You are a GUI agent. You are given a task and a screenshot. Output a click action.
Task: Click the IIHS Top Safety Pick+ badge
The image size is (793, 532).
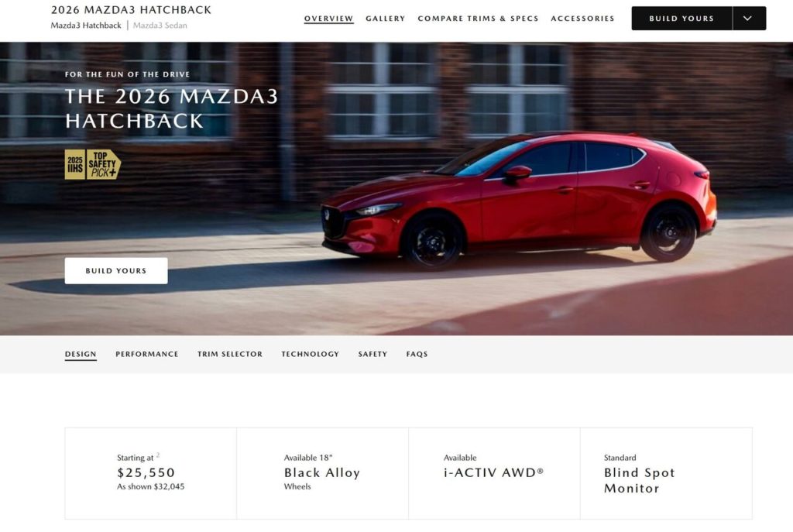click(x=93, y=164)
